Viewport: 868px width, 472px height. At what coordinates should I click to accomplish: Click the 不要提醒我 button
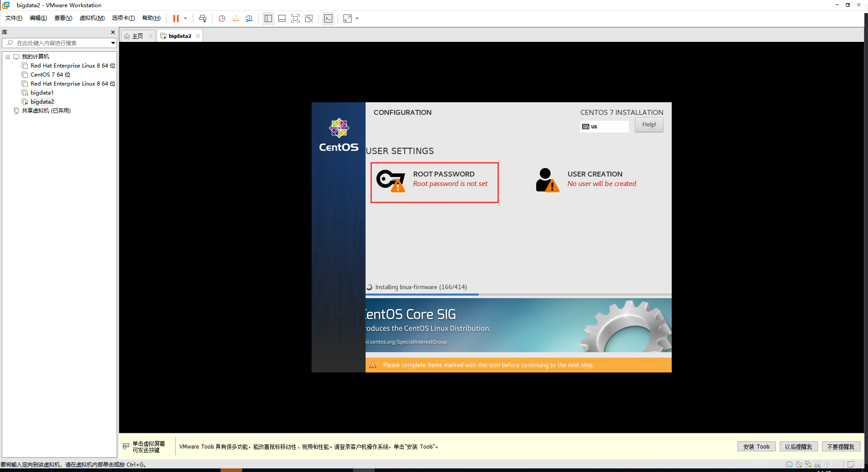tap(841, 447)
